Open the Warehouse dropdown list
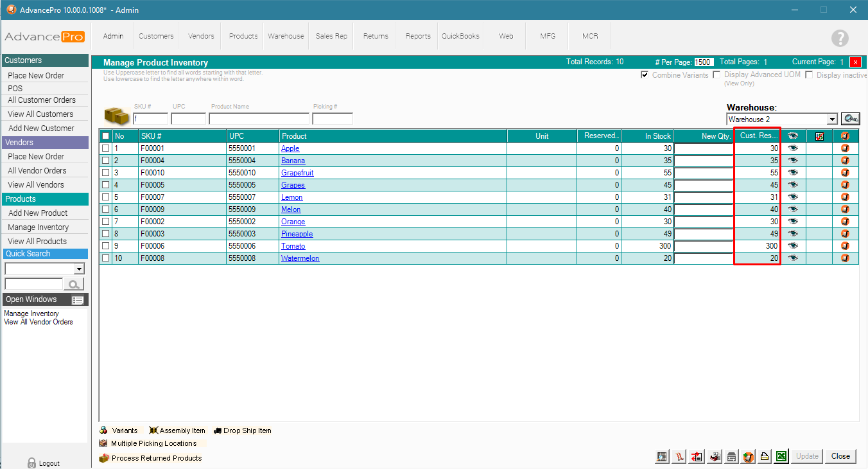The height and width of the screenshot is (469, 868). click(x=832, y=119)
